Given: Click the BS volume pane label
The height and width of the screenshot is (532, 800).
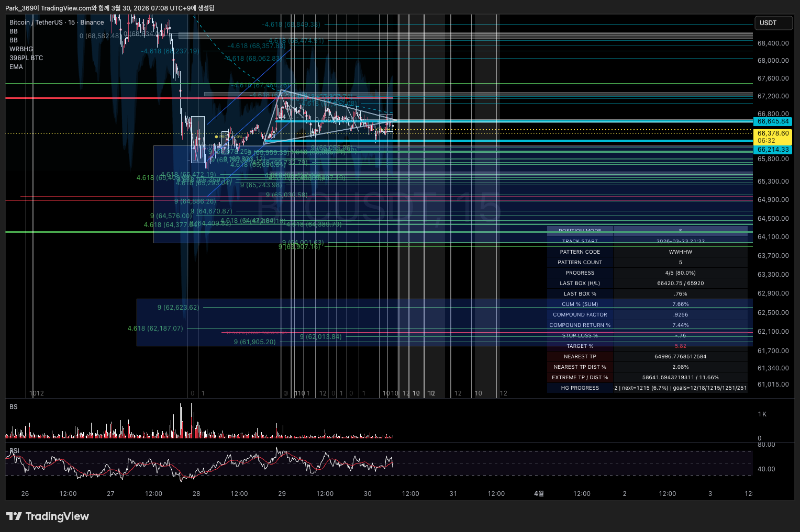Looking at the screenshot, I should [14, 407].
